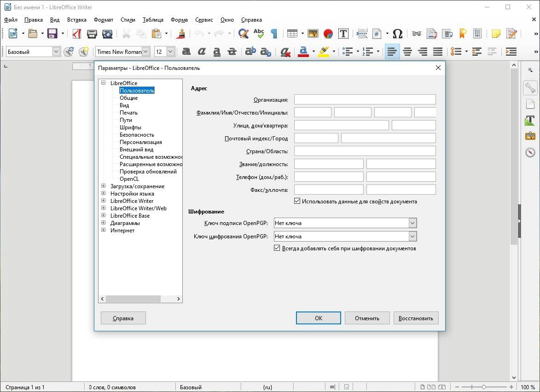Open OpenPGP encryption key dropdown
The image size is (540, 392).
[412, 236]
